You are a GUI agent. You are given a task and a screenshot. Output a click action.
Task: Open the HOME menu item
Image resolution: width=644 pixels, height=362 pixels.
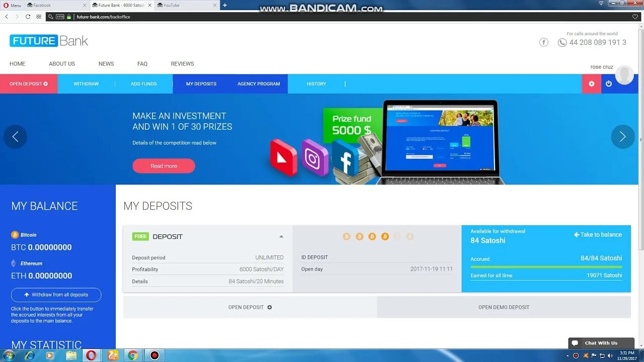click(17, 64)
